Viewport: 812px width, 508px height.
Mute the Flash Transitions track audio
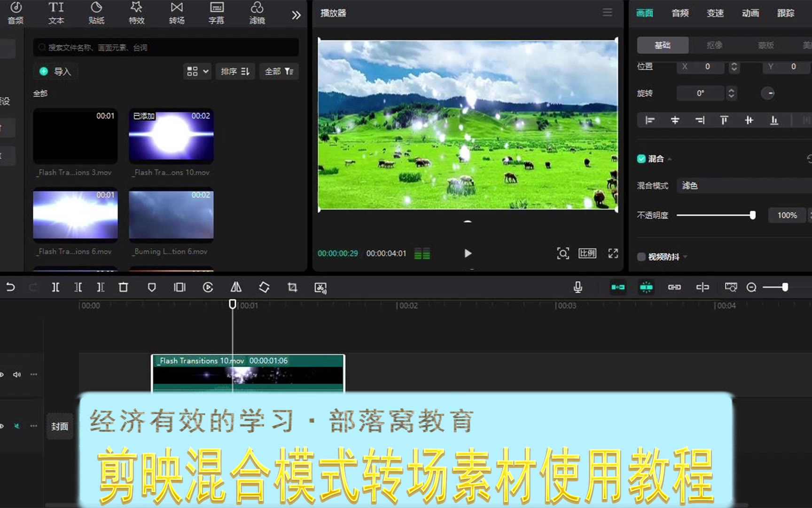click(x=17, y=375)
